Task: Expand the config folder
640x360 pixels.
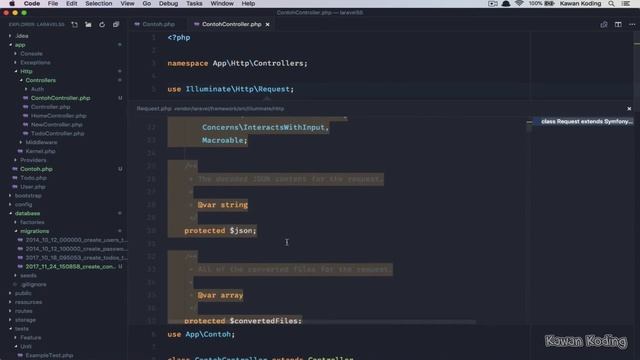Action: tap(23, 204)
